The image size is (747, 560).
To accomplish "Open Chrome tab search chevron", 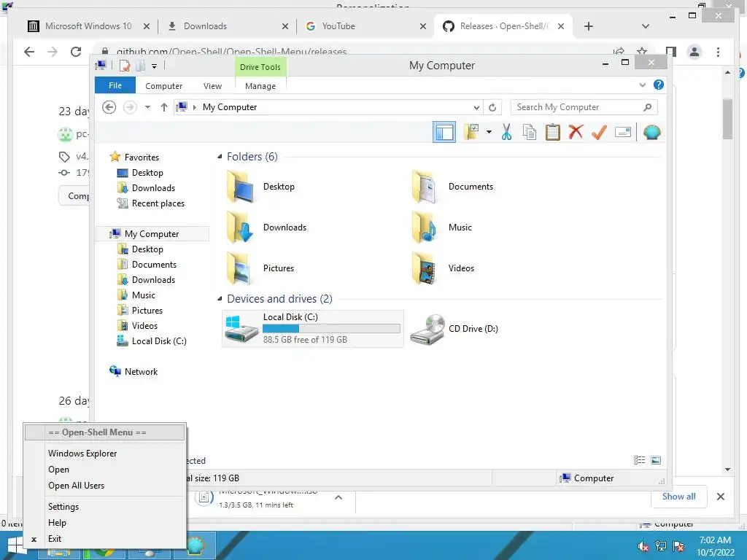I will pos(646,26).
